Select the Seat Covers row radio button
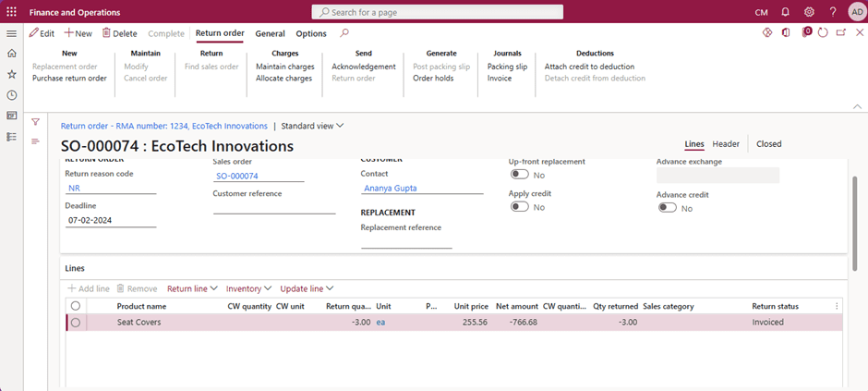Screen dimensions: 868x391 pyautogui.click(x=76, y=323)
